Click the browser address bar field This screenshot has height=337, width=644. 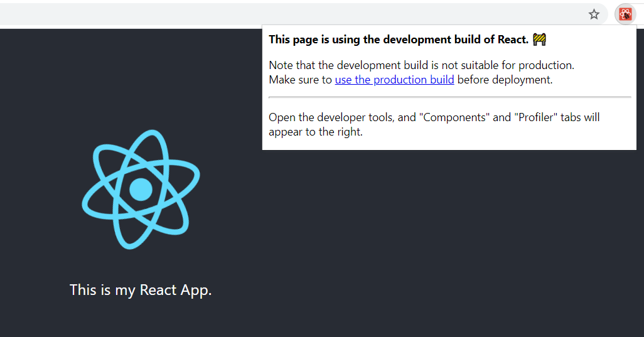click(x=303, y=15)
